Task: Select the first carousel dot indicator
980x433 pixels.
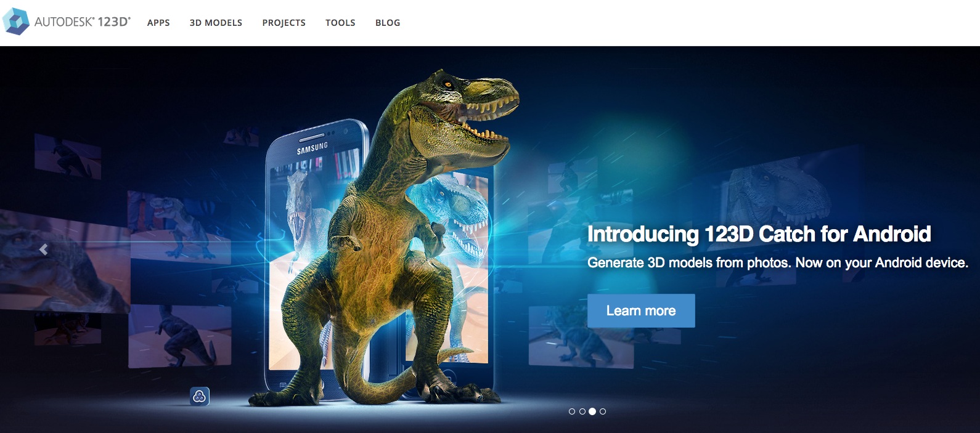Action: [x=572, y=411]
